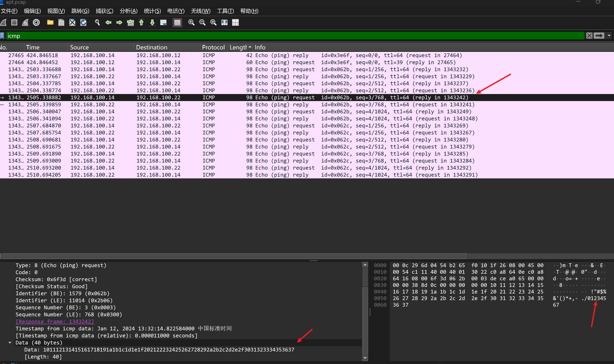The height and width of the screenshot is (364, 614).
Task: Open the 统计(S) menu
Action: [x=152, y=11]
